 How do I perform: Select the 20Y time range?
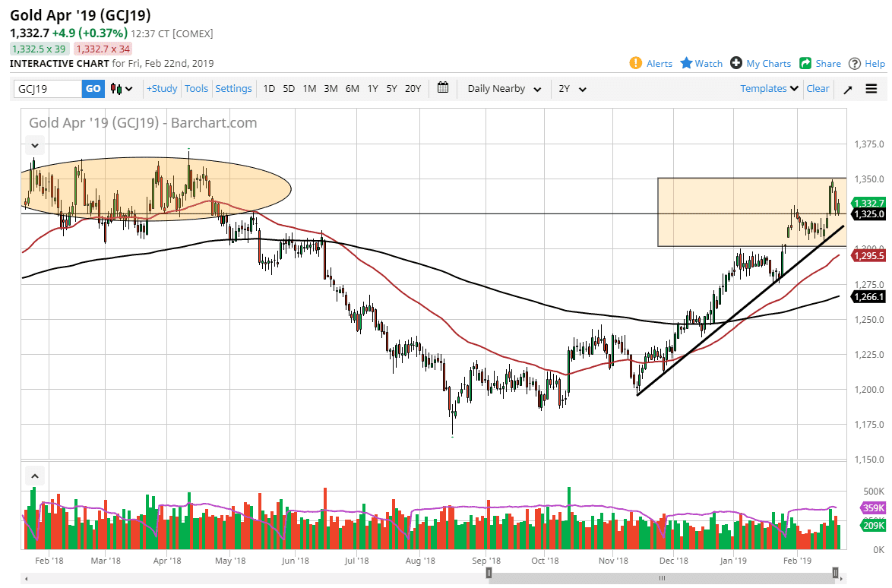pos(413,89)
